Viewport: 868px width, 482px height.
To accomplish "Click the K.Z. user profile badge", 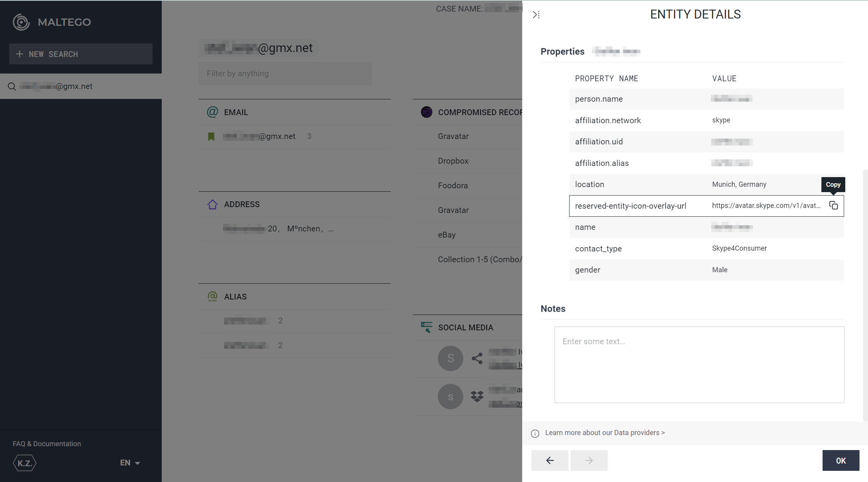I will click(x=25, y=463).
